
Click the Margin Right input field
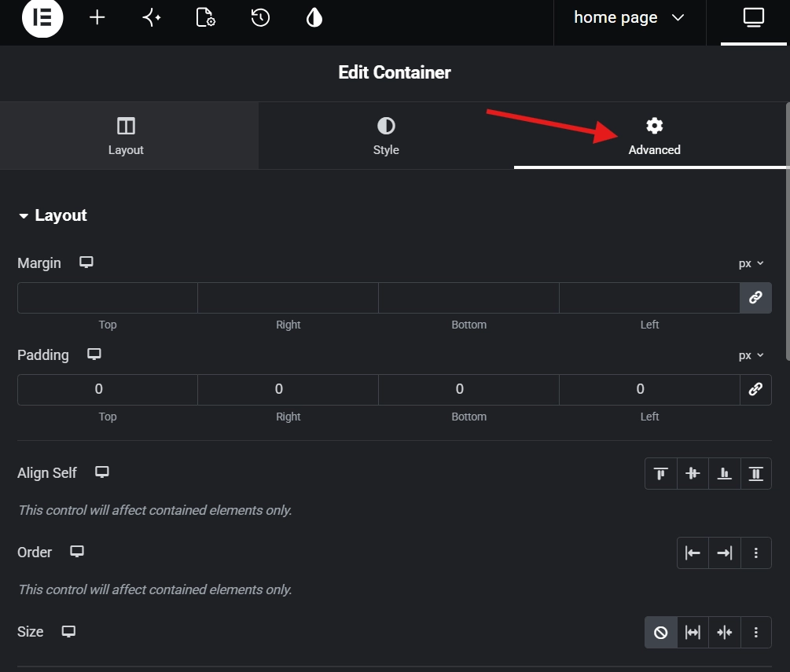coord(288,298)
